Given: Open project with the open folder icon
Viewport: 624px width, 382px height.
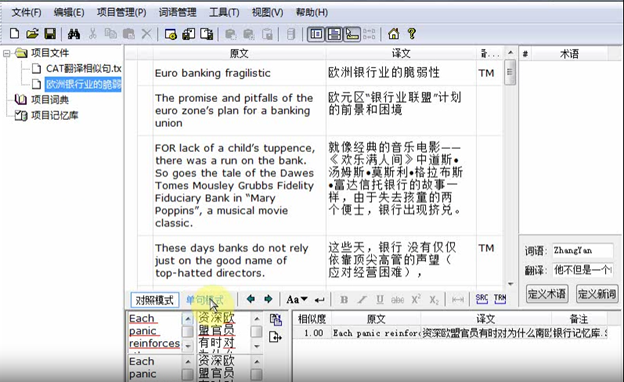Looking at the screenshot, I should click(x=32, y=34).
